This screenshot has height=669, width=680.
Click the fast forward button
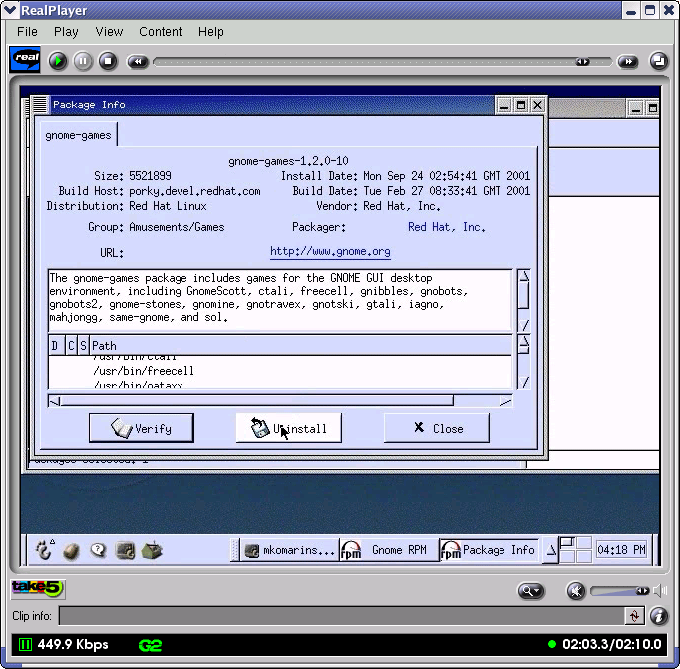click(627, 62)
